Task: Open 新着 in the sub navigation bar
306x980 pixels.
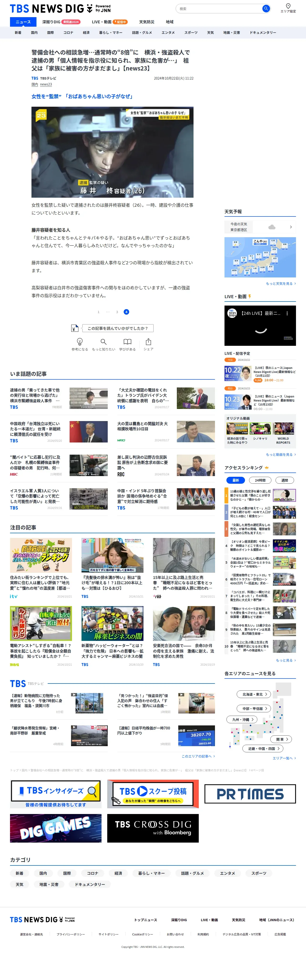Action: pyautogui.click(x=18, y=33)
